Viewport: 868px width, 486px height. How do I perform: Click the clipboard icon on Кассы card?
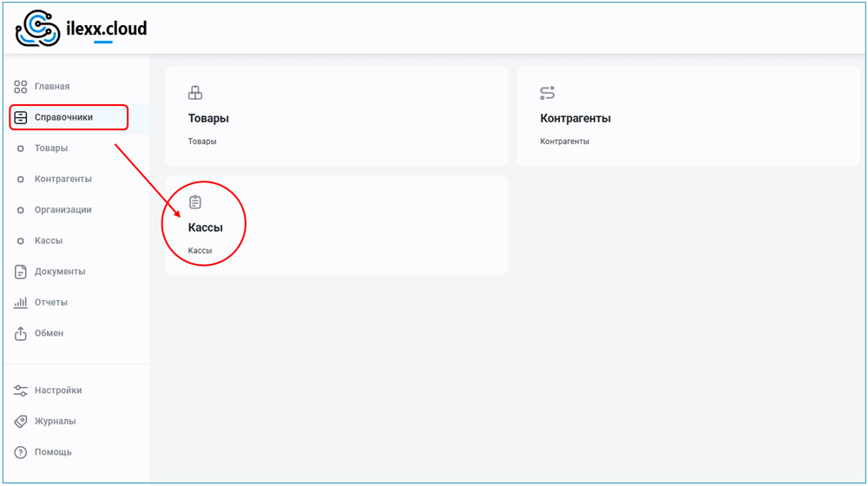pos(195,202)
